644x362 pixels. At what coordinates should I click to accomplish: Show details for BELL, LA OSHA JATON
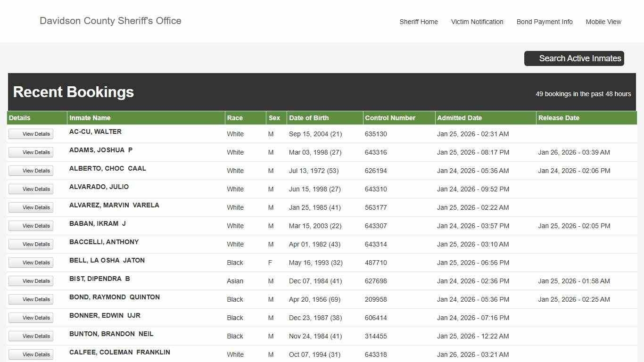31,263
